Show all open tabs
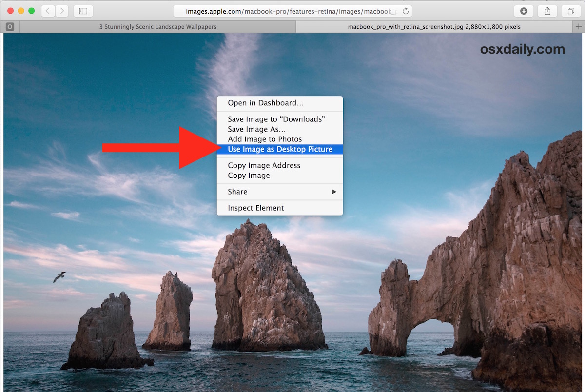The height and width of the screenshot is (392, 585). click(x=570, y=10)
